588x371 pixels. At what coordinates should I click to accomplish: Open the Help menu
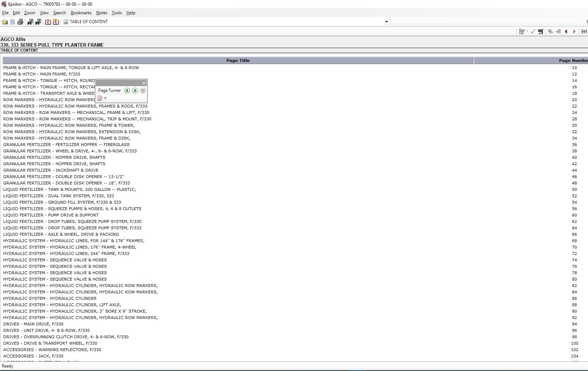[131, 13]
